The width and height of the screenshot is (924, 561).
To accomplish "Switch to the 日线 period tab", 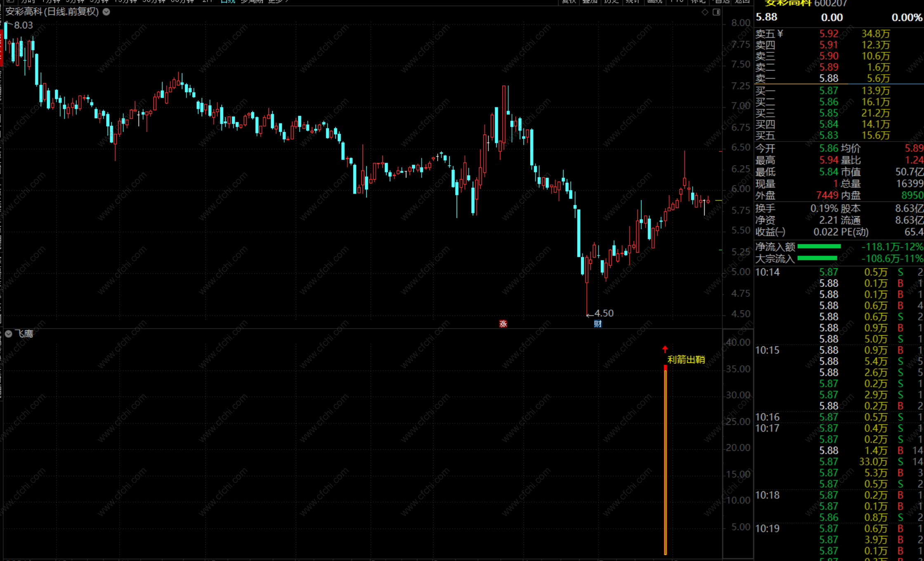I will pyautogui.click(x=228, y=1).
